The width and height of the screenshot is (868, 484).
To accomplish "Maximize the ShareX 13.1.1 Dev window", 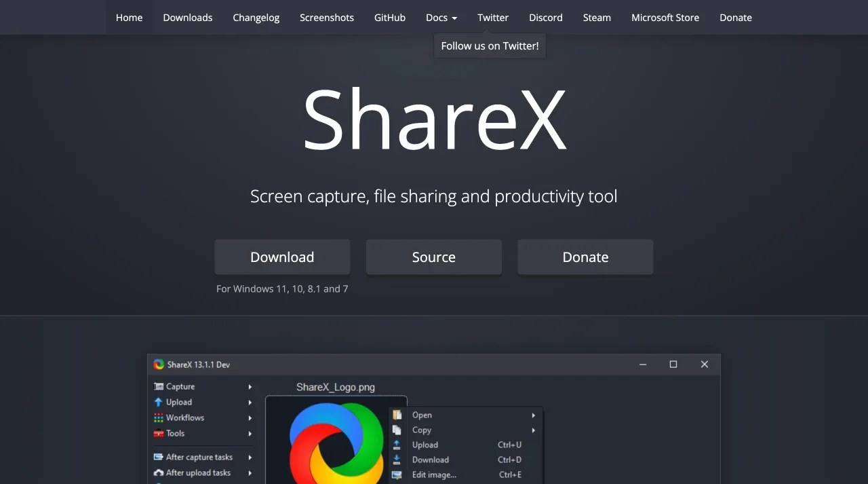I will point(673,365).
